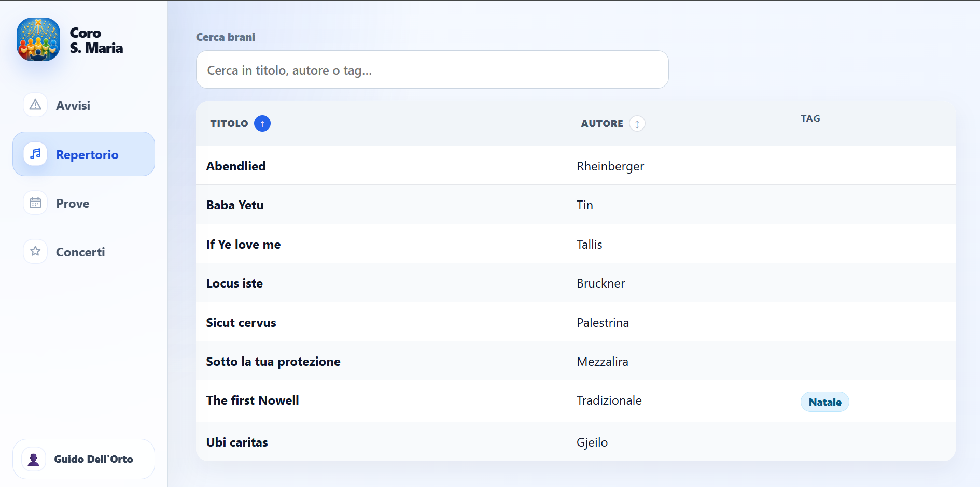Click the author Gjeilo
This screenshot has width=980, height=487.
coord(592,442)
